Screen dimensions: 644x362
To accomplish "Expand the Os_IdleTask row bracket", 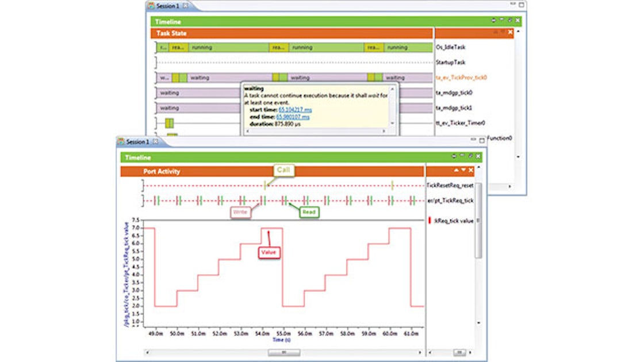I will coord(156,47).
